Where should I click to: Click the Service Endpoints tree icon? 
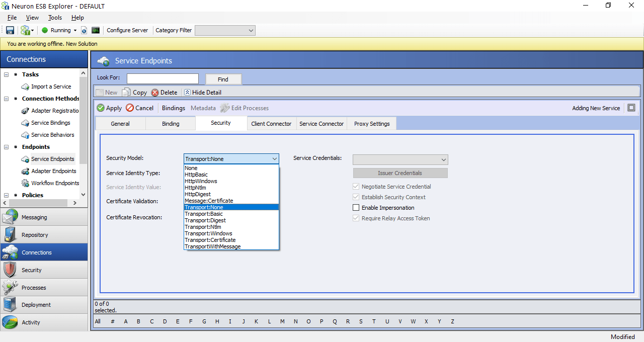[25, 159]
